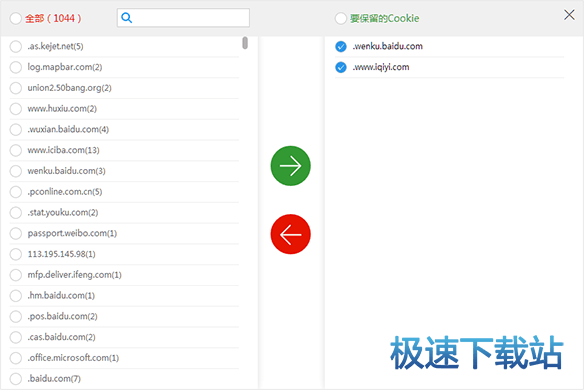584x390 pixels.
Task: Select the .stat.youku.com(2) radio button
Action: (16, 212)
